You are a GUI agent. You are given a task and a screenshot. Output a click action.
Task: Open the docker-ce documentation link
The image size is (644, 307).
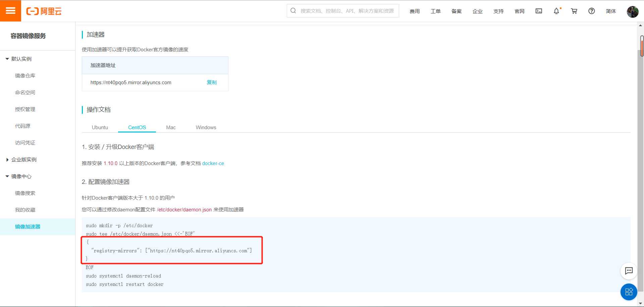coord(213,163)
